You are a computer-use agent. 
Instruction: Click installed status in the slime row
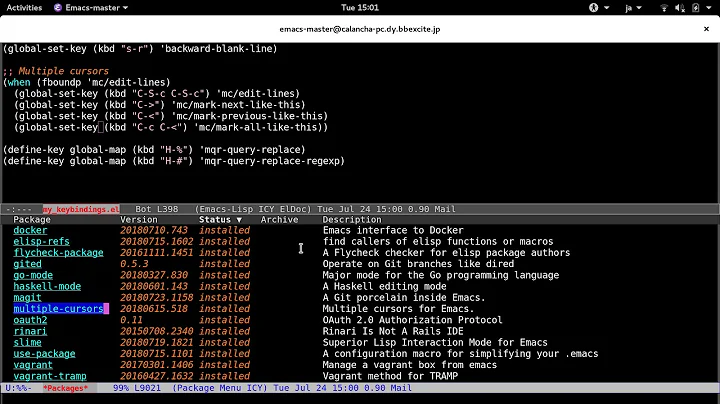coord(224,342)
